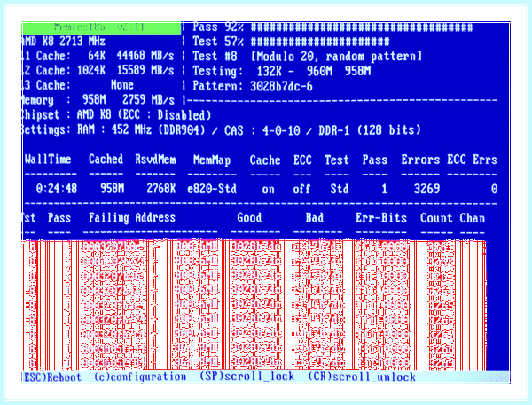The height and width of the screenshot is (405, 532).
Task: Select the ECC Errs value '0'
Action: pos(495,189)
